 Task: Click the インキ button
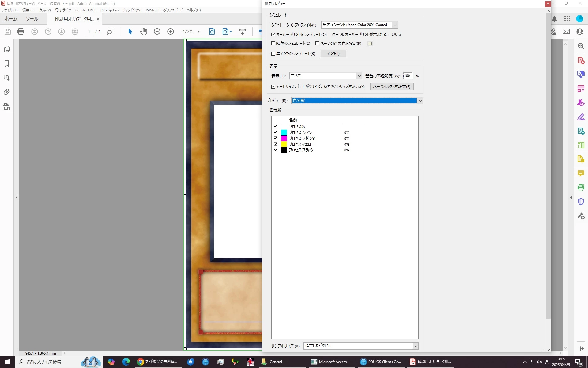point(333,54)
